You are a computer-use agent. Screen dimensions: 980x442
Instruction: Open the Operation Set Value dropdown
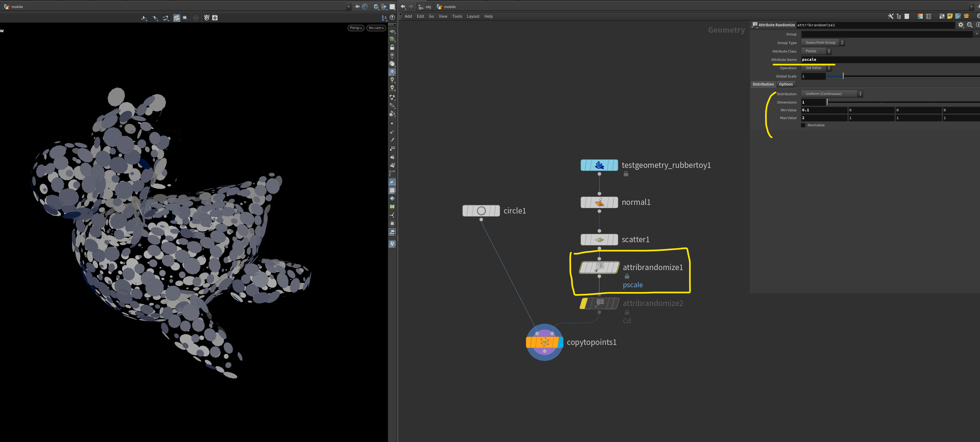816,68
